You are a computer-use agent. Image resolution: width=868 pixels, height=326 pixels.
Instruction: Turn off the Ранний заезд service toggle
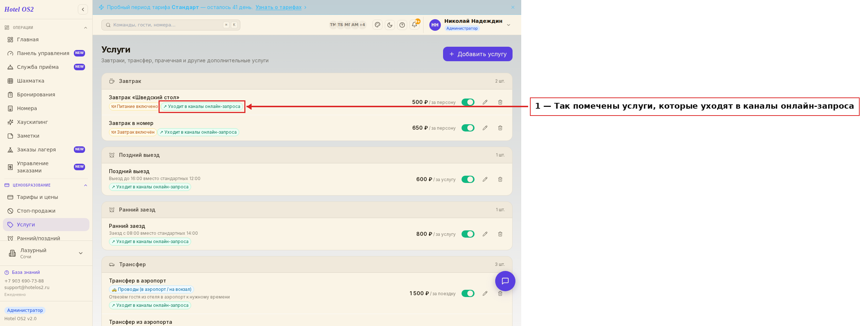coord(468,234)
